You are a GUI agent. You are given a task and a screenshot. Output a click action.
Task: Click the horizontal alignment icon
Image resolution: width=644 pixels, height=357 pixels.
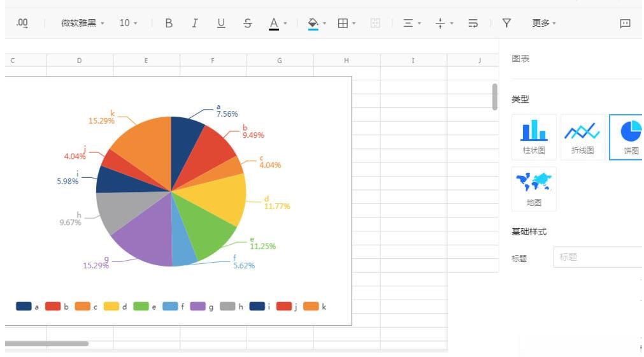click(408, 23)
